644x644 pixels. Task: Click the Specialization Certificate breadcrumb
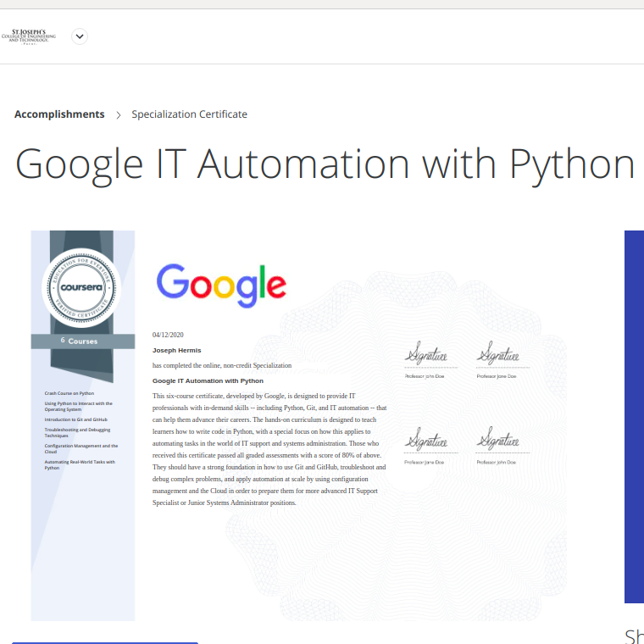(189, 114)
